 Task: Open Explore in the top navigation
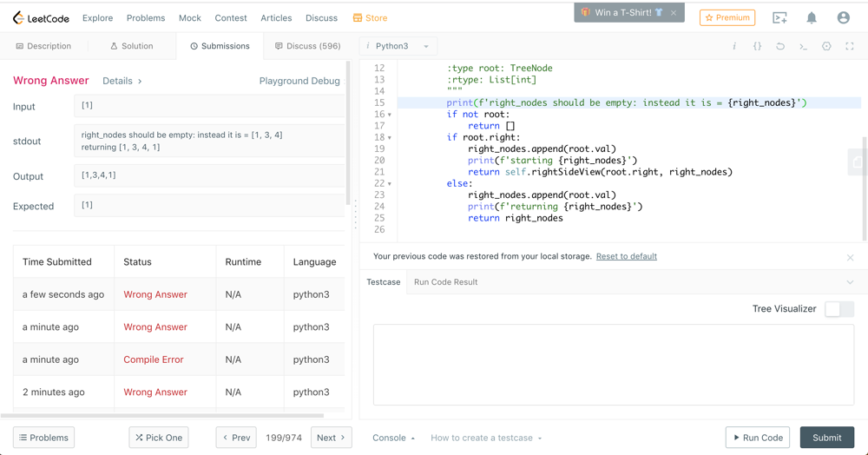tap(97, 18)
